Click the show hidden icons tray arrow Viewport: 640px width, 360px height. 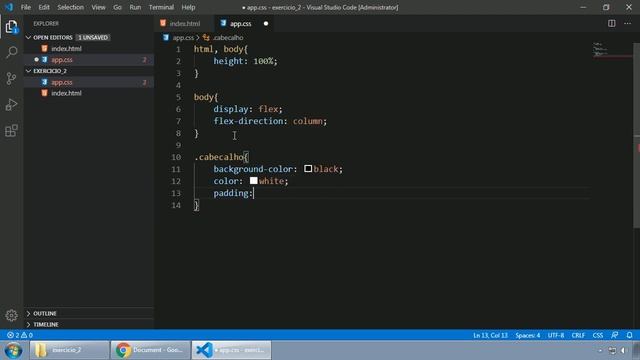pos(600,351)
